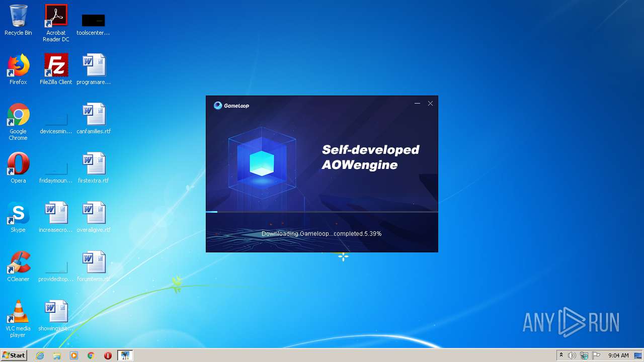Viewport: 644px width, 362px height.
Task: Select the fridaymoun desktop file
Action: (56, 173)
